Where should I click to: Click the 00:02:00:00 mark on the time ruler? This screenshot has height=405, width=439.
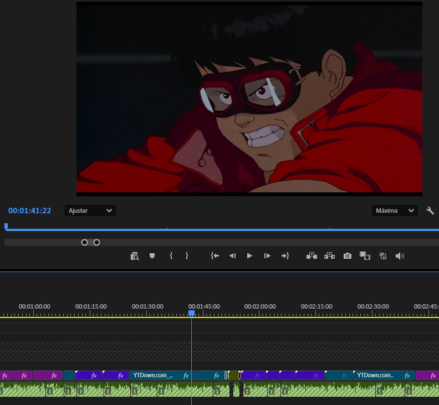(260, 306)
